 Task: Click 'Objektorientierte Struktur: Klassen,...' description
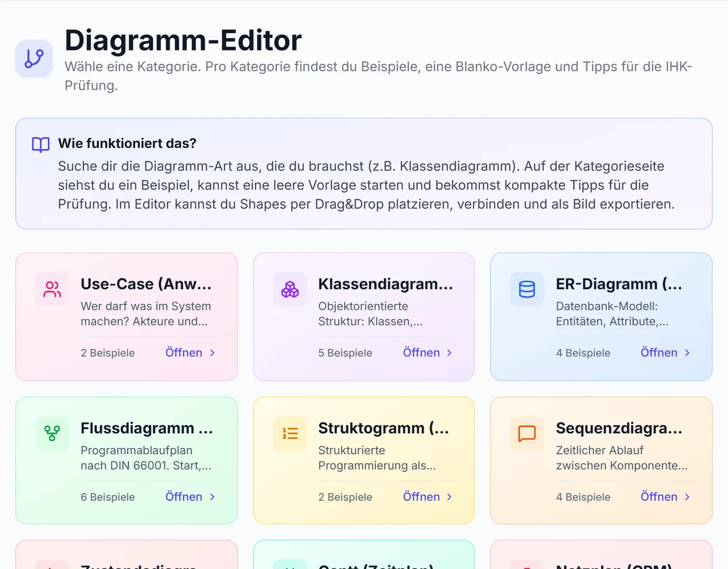point(371,314)
